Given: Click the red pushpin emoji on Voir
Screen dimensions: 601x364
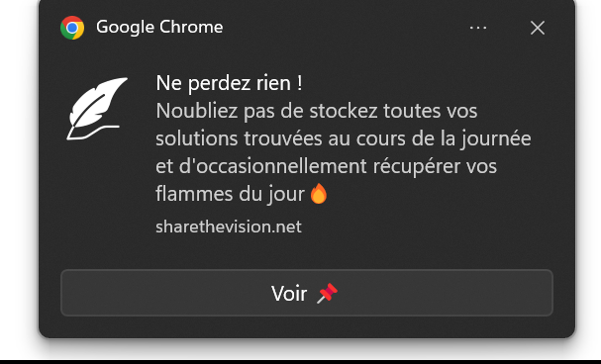Looking at the screenshot, I should (x=328, y=293).
